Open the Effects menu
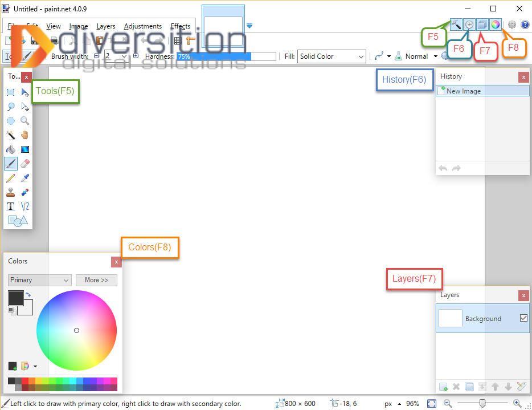The height and width of the screenshot is (410, 532). 181,26
